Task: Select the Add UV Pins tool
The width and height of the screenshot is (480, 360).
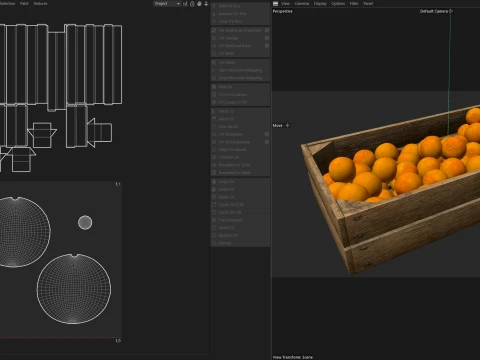Action: click(240, 6)
